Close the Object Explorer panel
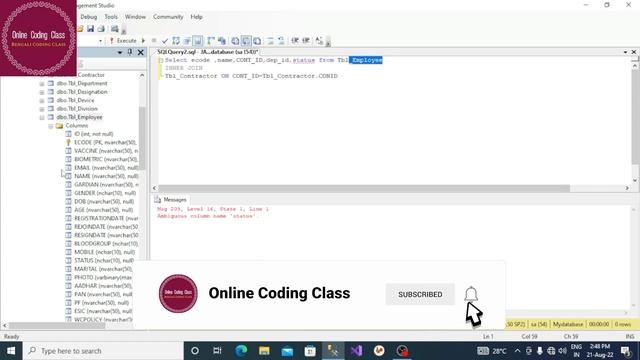Screen dimensions: 640x360 140,53
